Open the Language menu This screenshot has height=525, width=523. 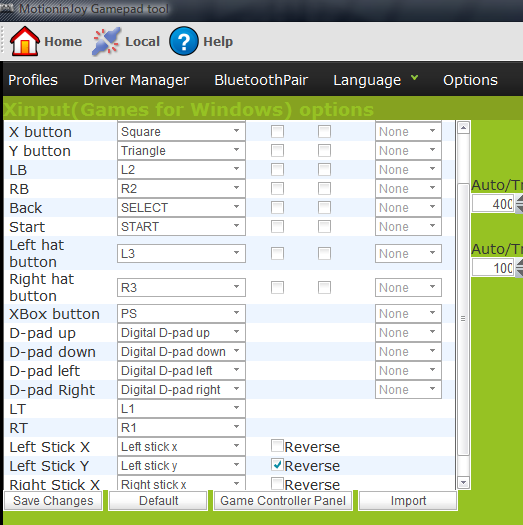[x=367, y=80]
